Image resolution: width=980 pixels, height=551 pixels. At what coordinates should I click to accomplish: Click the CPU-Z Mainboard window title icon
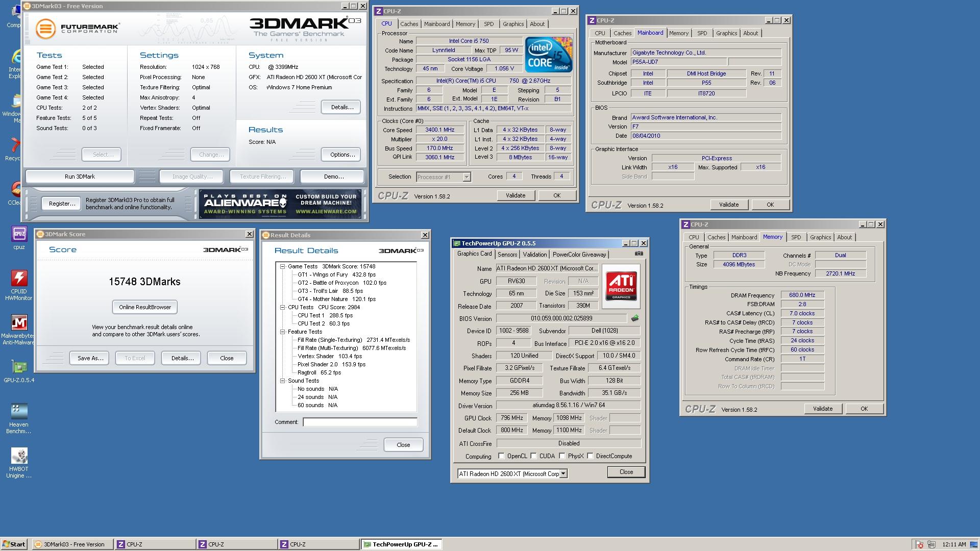592,20
